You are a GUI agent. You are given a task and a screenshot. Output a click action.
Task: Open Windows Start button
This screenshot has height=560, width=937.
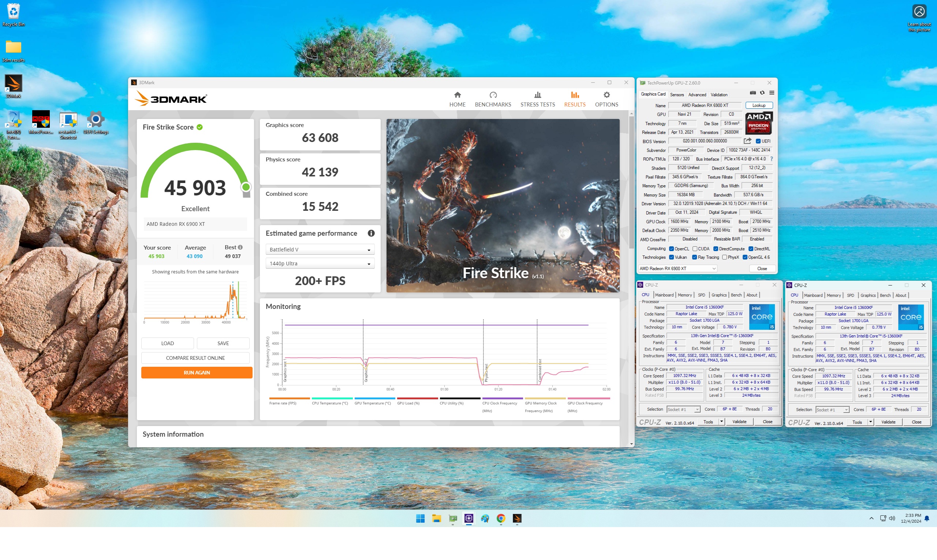click(x=420, y=519)
